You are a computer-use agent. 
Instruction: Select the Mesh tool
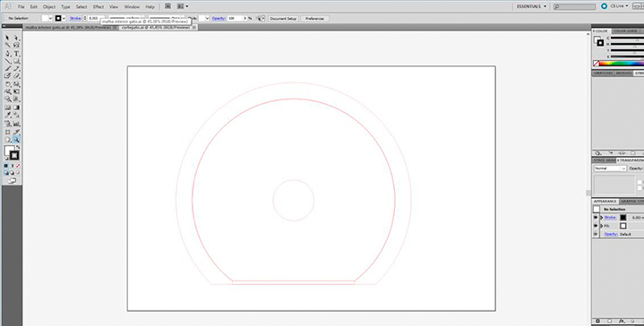(x=7, y=107)
